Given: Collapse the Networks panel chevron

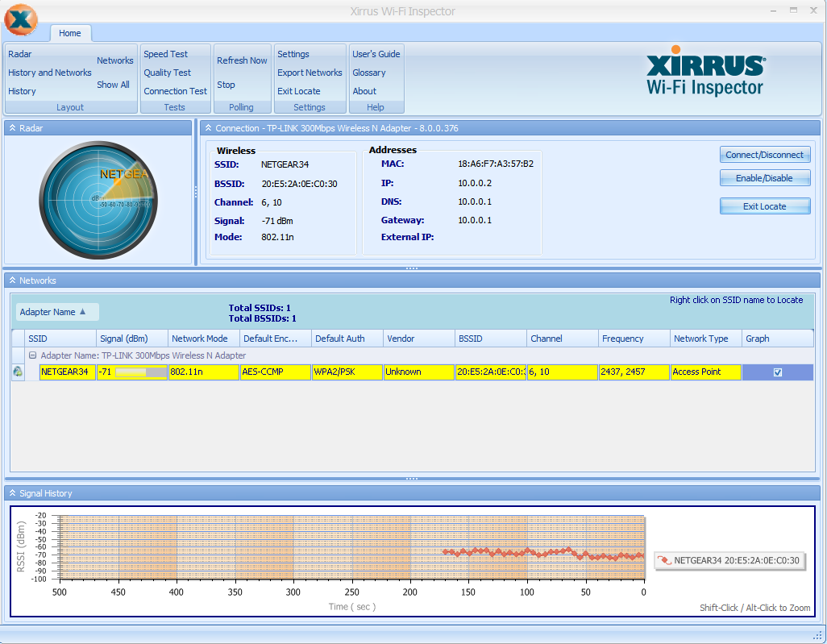Looking at the screenshot, I should pyautogui.click(x=13, y=280).
